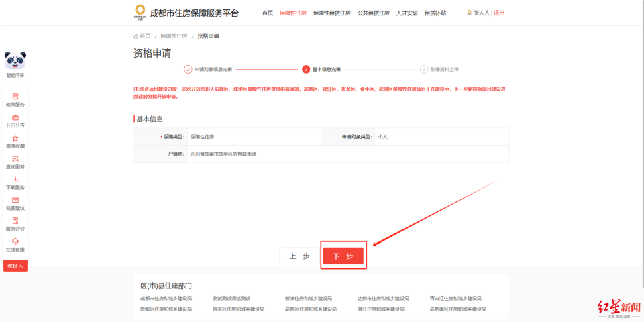The image size is (644, 322).
Task: Click the 上一步 previous step button
Action: point(299,256)
